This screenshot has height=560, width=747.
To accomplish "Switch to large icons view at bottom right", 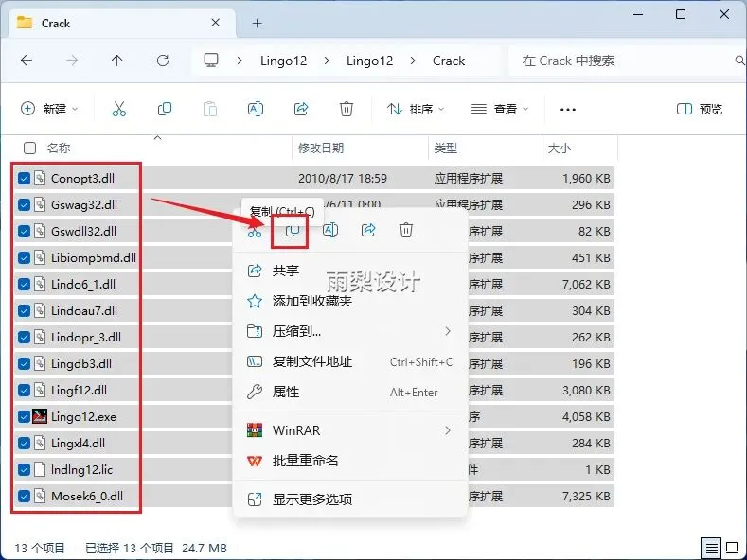I will tap(731, 549).
